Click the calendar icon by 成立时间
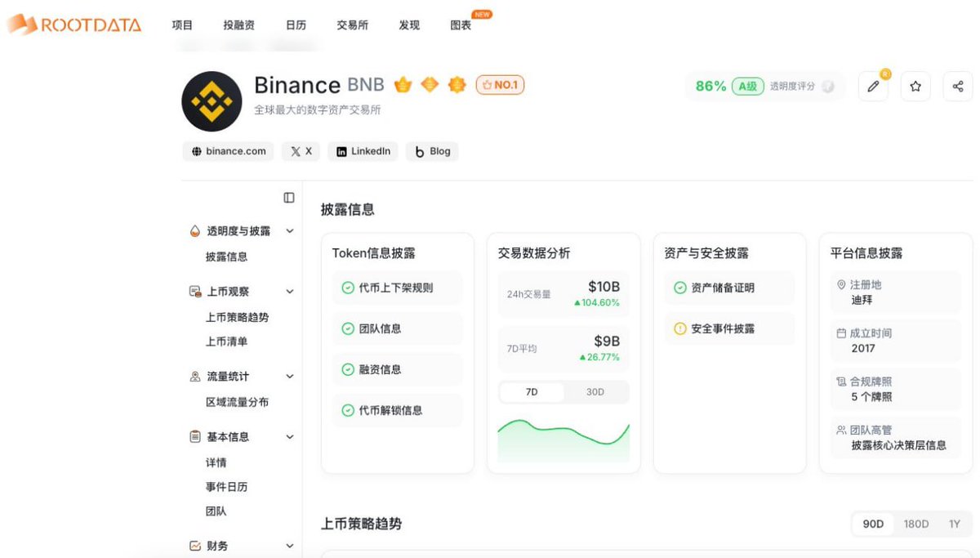The height and width of the screenshot is (558, 980). tap(841, 333)
